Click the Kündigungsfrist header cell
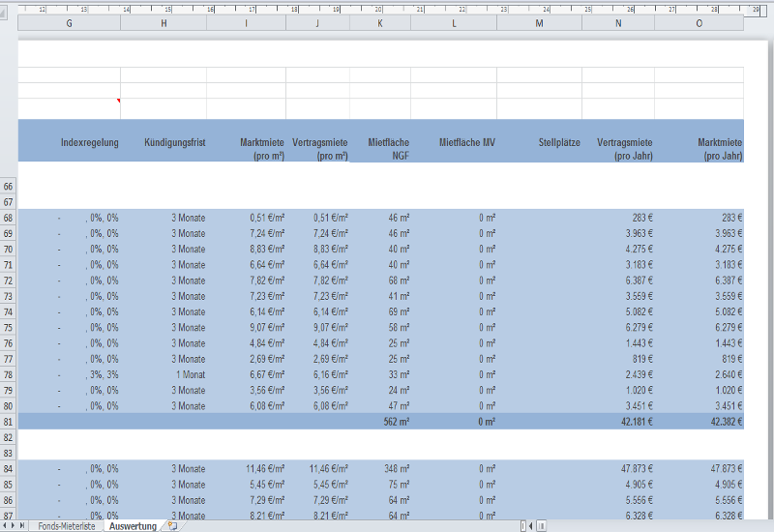Screen dimensions: 774x532 pos(164,140)
